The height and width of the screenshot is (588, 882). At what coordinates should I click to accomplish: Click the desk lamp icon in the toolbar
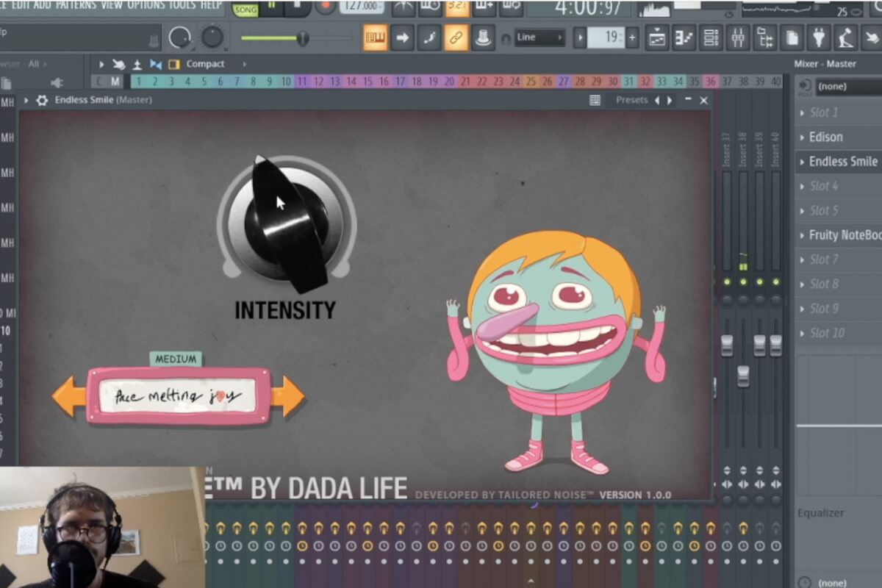pos(845,37)
